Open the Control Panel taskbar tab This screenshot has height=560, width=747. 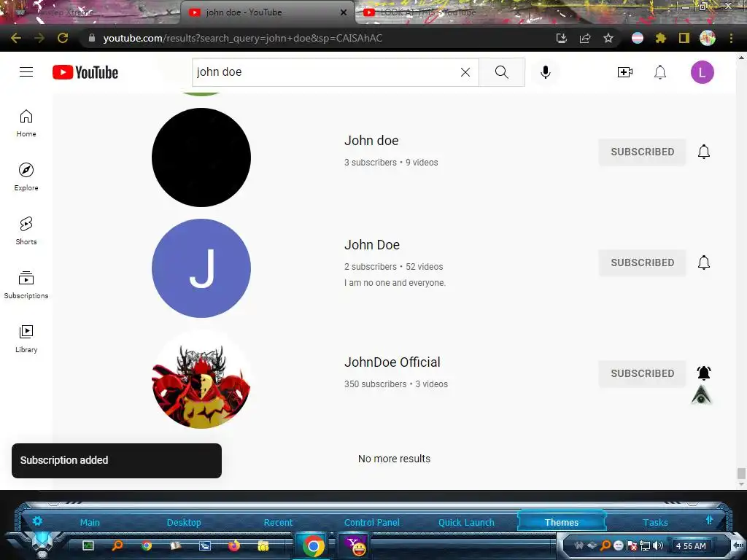point(371,522)
